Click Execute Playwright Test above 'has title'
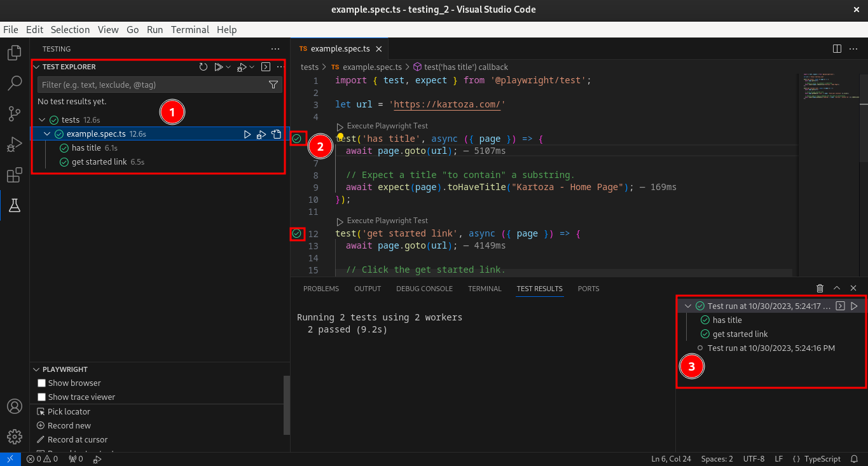The image size is (868, 466). point(387,126)
